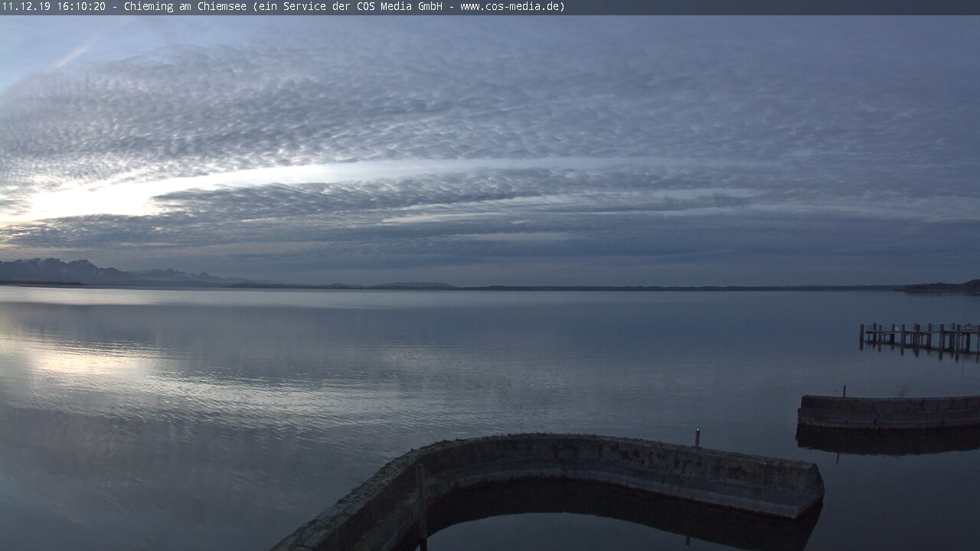This screenshot has height=551, width=980.
Task: Click the low island on the center horizon
Action: click(x=413, y=285)
